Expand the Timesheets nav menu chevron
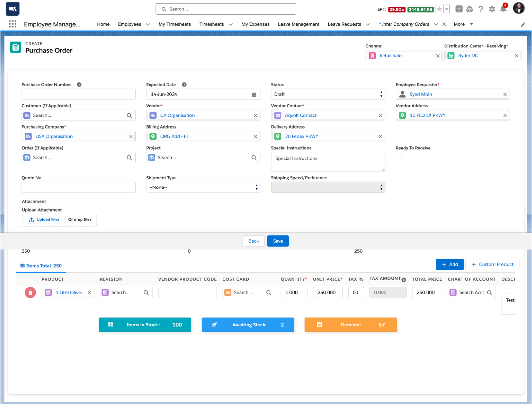This screenshot has width=532, height=404. coord(230,24)
